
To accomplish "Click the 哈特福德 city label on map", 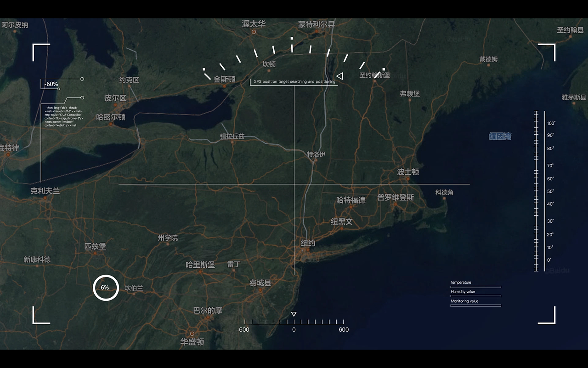I will click(351, 200).
